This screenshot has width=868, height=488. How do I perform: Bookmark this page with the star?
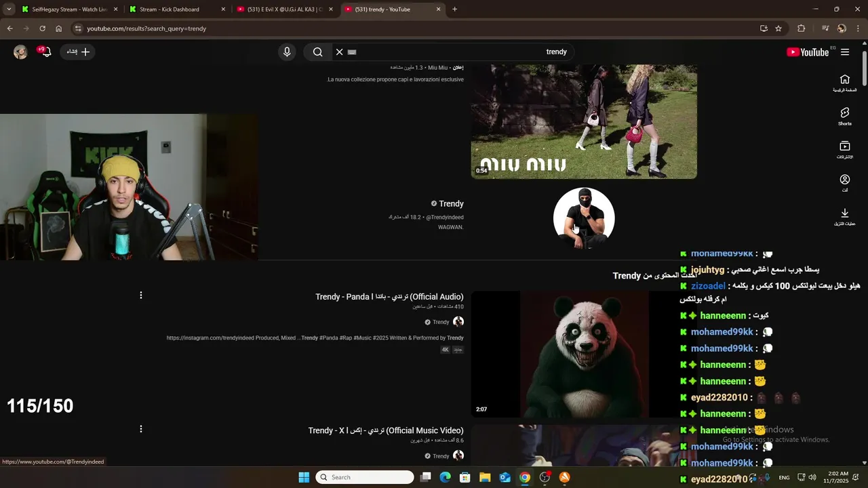pos(778,28)
